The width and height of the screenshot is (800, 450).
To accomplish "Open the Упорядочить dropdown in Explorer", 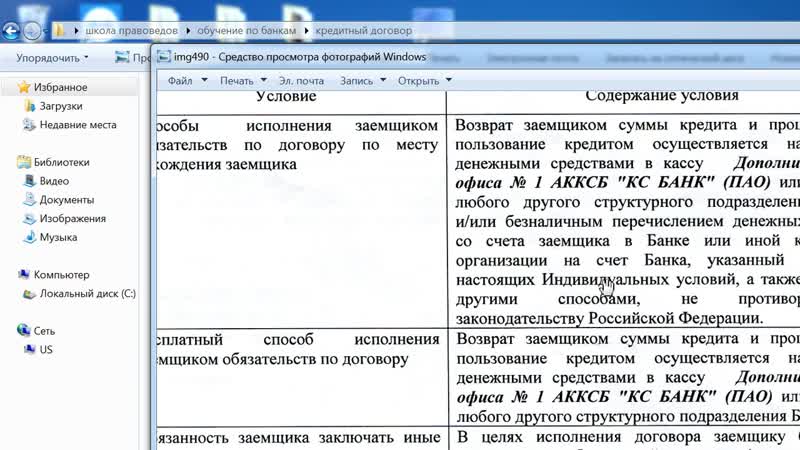I will point(52,58).
